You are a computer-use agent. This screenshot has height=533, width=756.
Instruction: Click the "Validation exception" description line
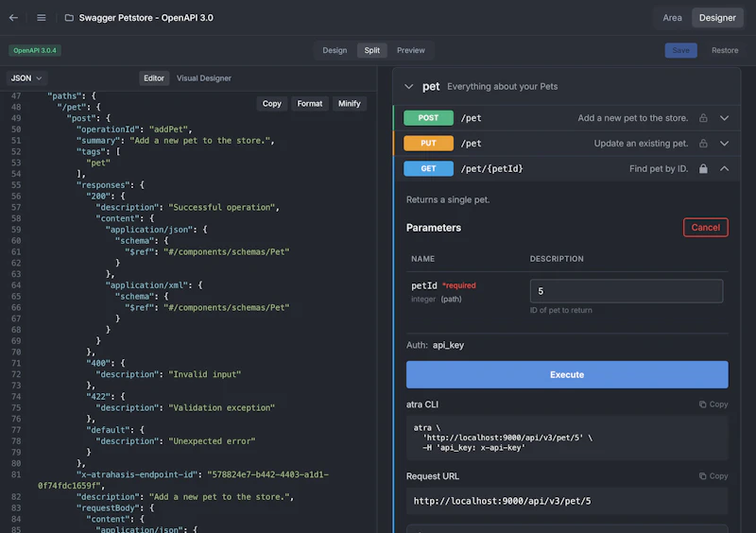pos(185,407)
